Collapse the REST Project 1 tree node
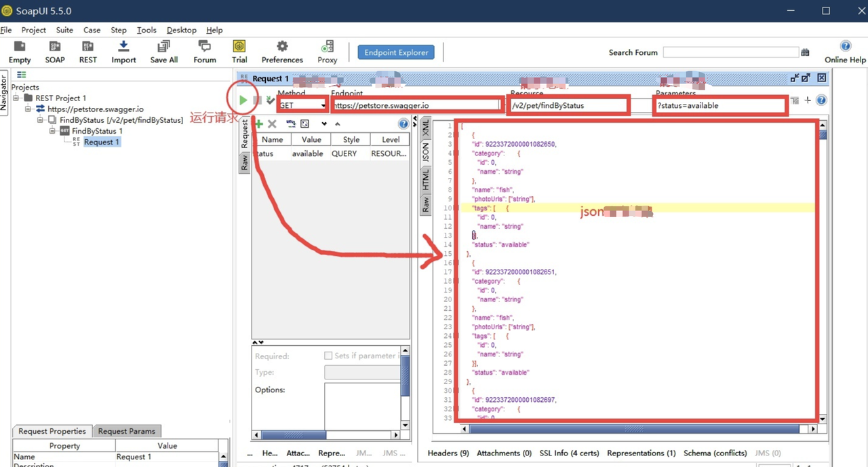This screenshot has height=467, width=868. [x=16, y=98]
